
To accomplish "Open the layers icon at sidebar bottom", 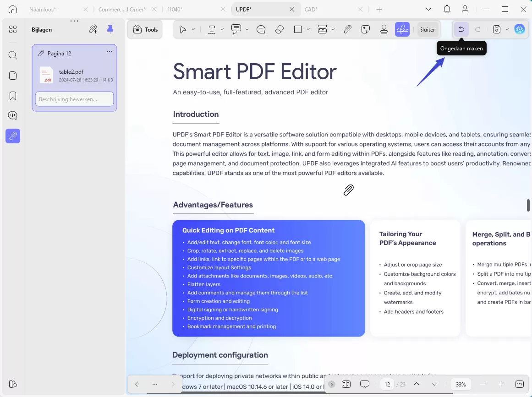I will coord(12,384).
